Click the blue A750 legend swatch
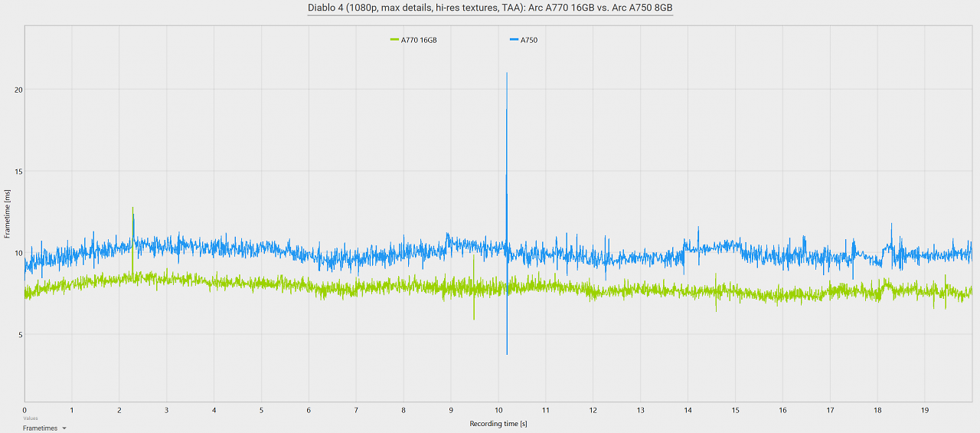The height and width of the screenshot is (433, 980). 514,40
